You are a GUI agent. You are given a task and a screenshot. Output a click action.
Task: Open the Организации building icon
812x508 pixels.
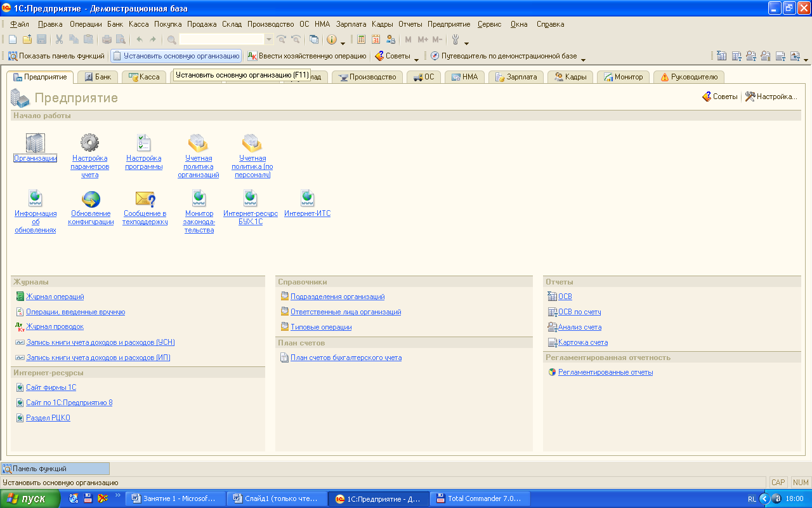[x=35, y=143]
